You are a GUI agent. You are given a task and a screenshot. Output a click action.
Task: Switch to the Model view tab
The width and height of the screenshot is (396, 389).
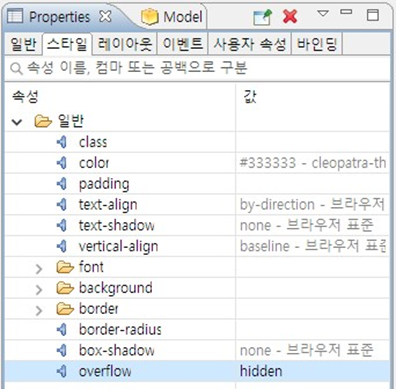(172, 17)
